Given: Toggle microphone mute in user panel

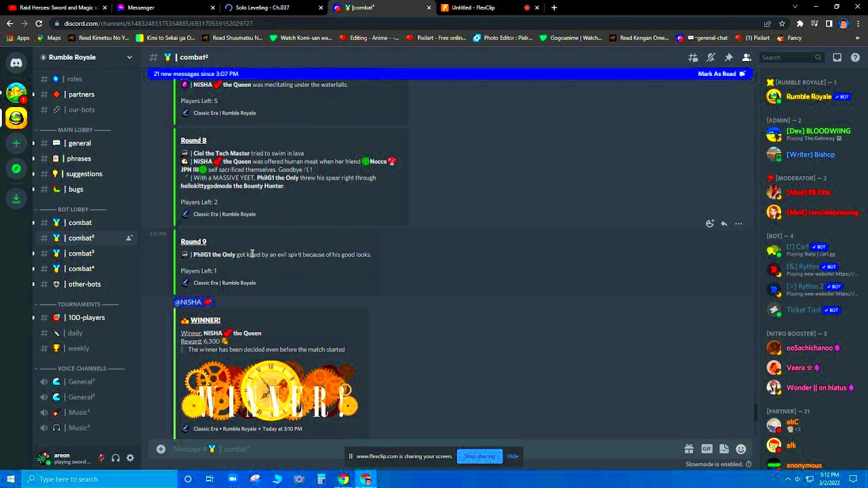Looking at the screenshot, I should [x=101, y=458].
